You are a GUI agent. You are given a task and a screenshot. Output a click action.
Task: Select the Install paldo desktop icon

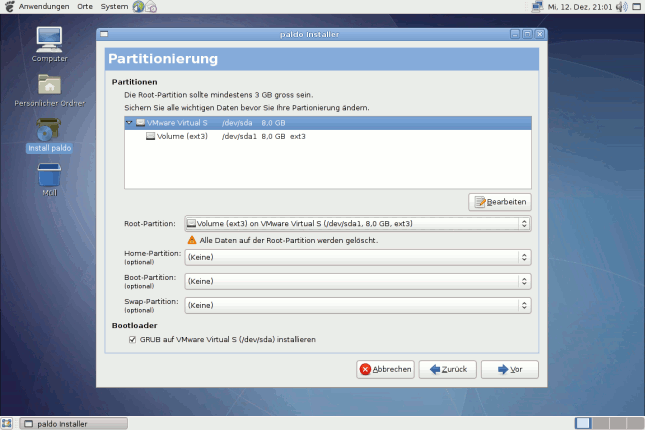49,136
